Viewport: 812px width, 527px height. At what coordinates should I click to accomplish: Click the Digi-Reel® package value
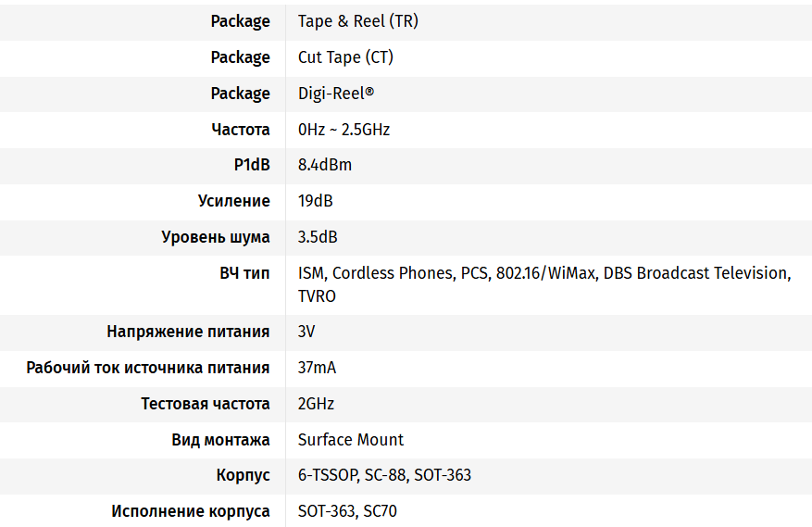(x=335, y=94)
